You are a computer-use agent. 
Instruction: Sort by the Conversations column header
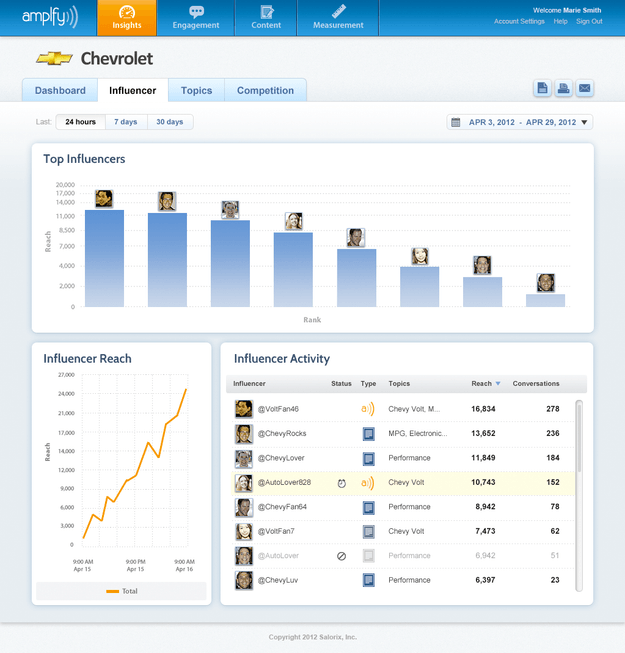pos(536,384)
